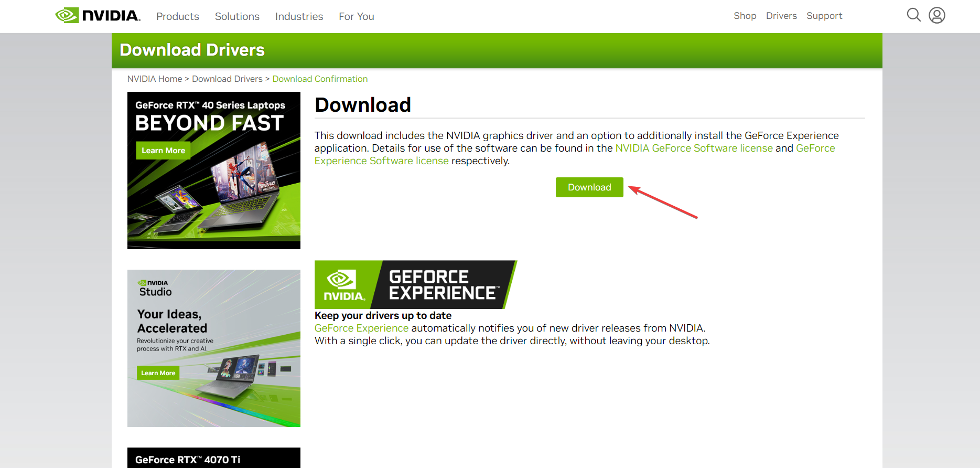The image size is (980, 468).
Task: Click the green Download button
Action: click(x=589, y=187)
